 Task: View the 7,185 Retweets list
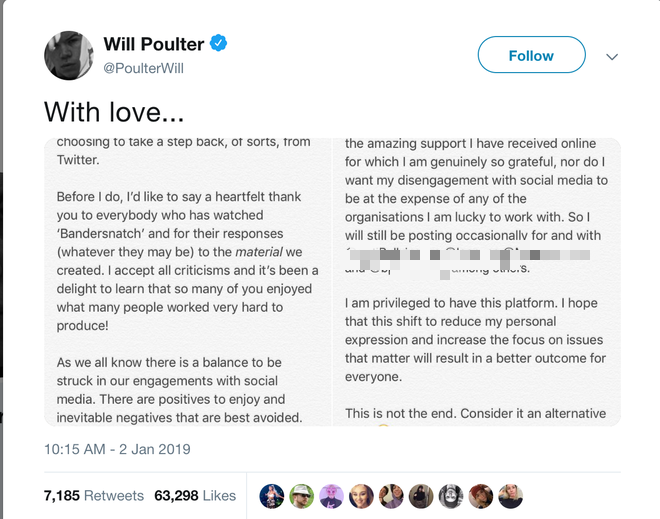point(94,495)
